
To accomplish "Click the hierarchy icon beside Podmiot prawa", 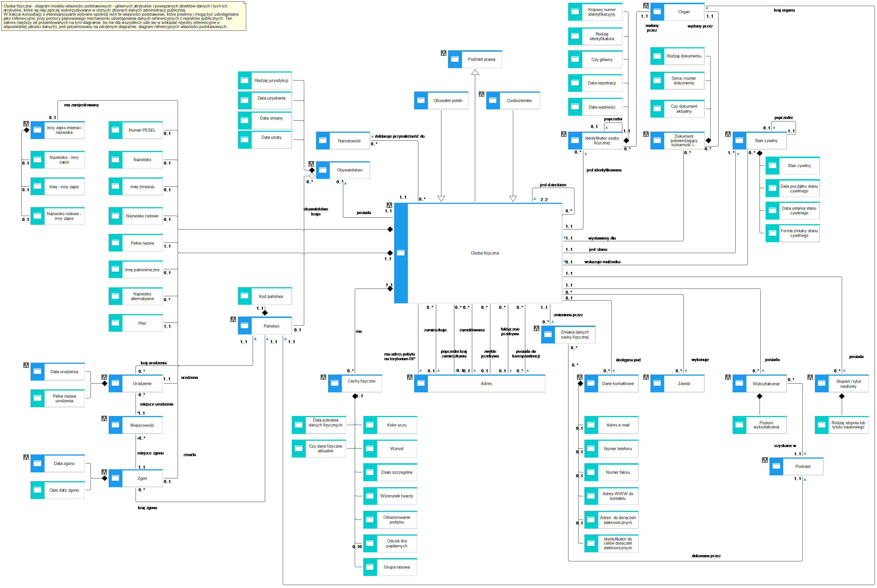I will pos(443,53).
